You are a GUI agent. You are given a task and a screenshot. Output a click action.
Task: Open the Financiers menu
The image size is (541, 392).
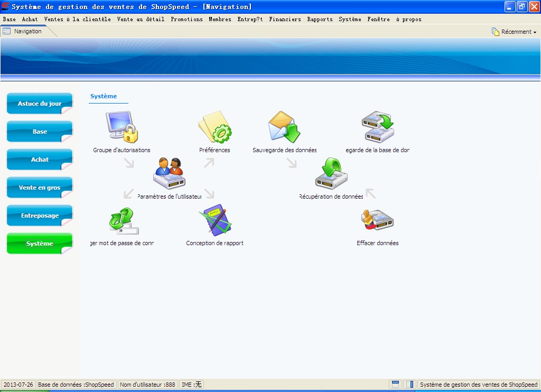(x=285, y=19)
